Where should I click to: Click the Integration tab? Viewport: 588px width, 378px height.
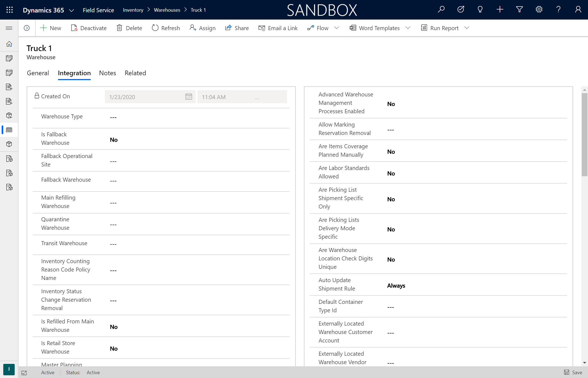(74, 73)
